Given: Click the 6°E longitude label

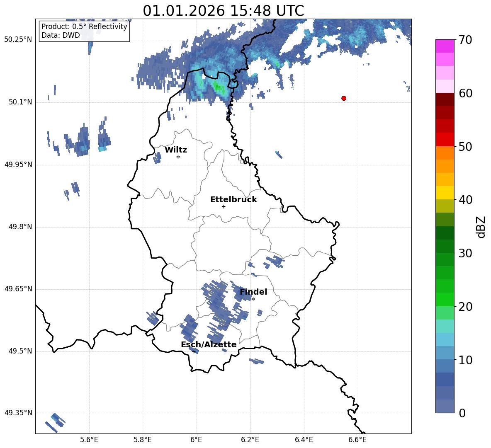Looking at the screenshot, I should click(196, 440).
